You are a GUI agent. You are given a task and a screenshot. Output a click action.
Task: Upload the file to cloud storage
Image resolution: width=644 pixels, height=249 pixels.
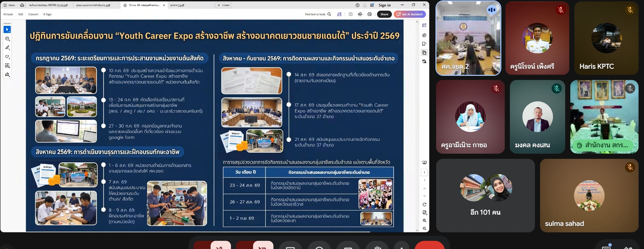click(x=360, y=14)
